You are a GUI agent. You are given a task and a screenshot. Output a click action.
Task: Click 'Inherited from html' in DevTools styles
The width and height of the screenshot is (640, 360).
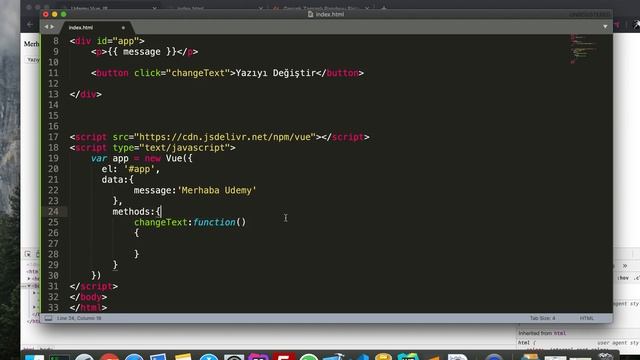click(x=542, y=333)
